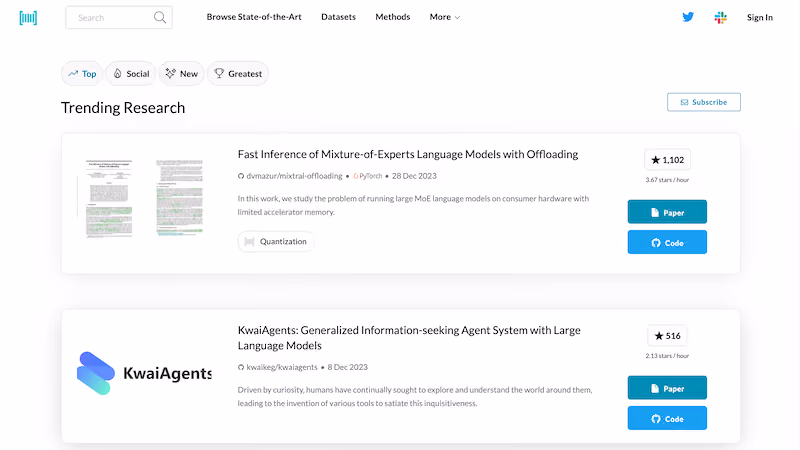Click the Quantization task tag
This screenshot has height=450, width=800.
coord(276,241)
